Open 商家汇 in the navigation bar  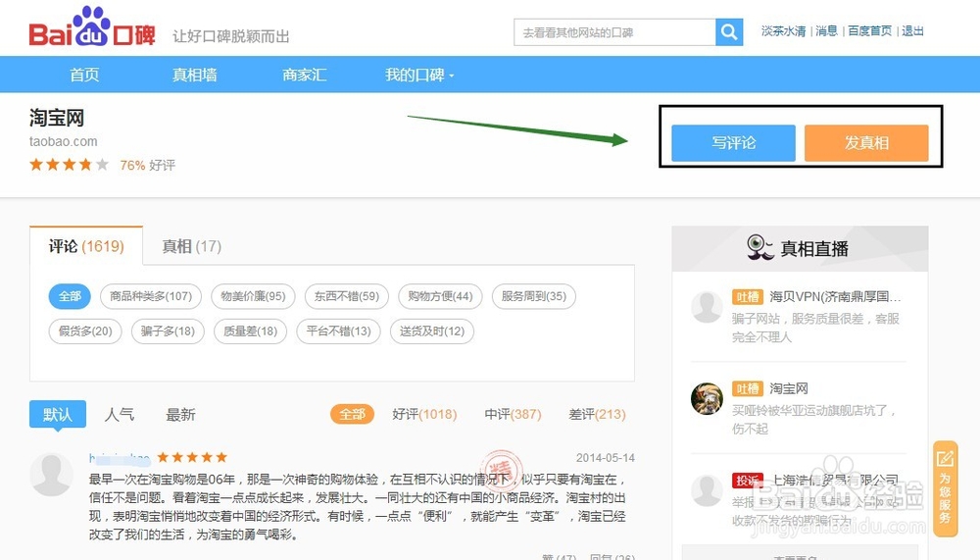305,76
